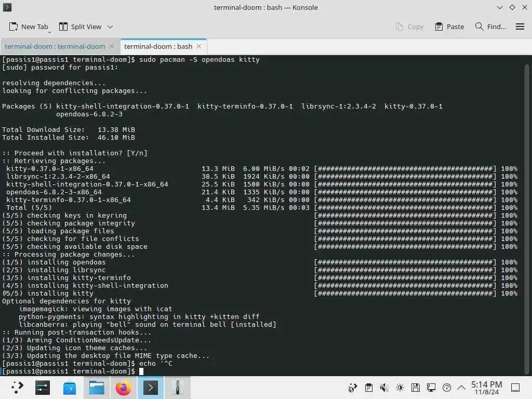Click the "python-pygments" dependency line

(x=139, y=317)
